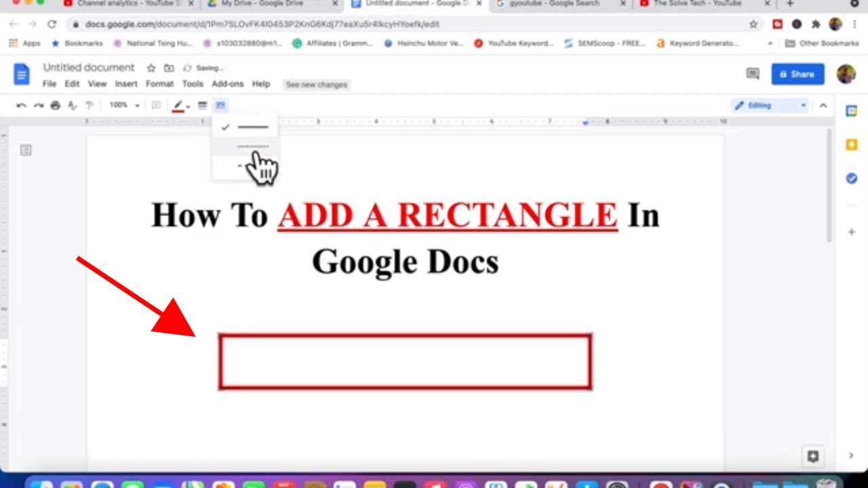Open the border color pencil tool
This screenshot has width=868, height=488.
pyautogui.click(x=178, y=105)
